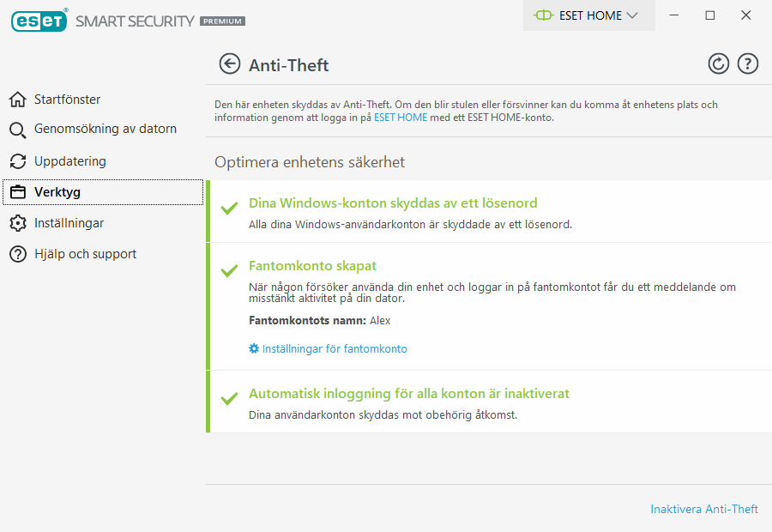Open help via the question mark icon
The width and height of the screenshot is (772, 532).
pos(748,64)
